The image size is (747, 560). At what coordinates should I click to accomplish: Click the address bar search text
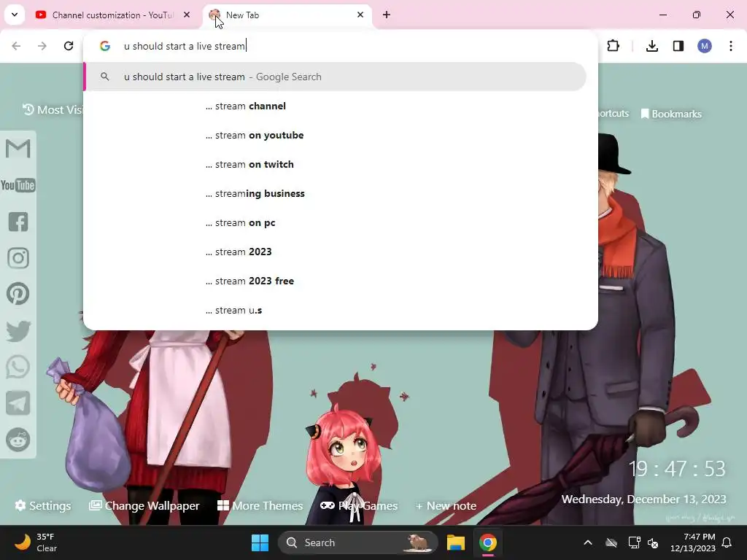click(185, 46)
